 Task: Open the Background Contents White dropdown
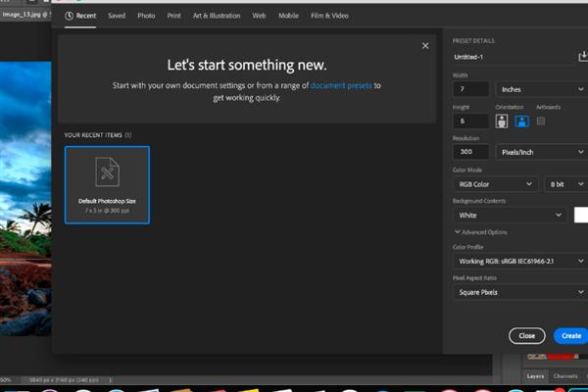click(510, 215)
